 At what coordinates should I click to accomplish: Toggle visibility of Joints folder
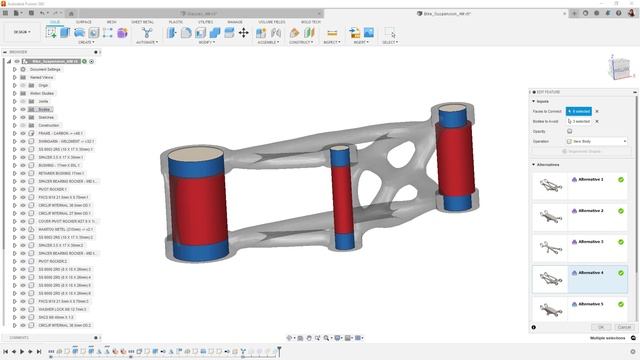(23, 101)
